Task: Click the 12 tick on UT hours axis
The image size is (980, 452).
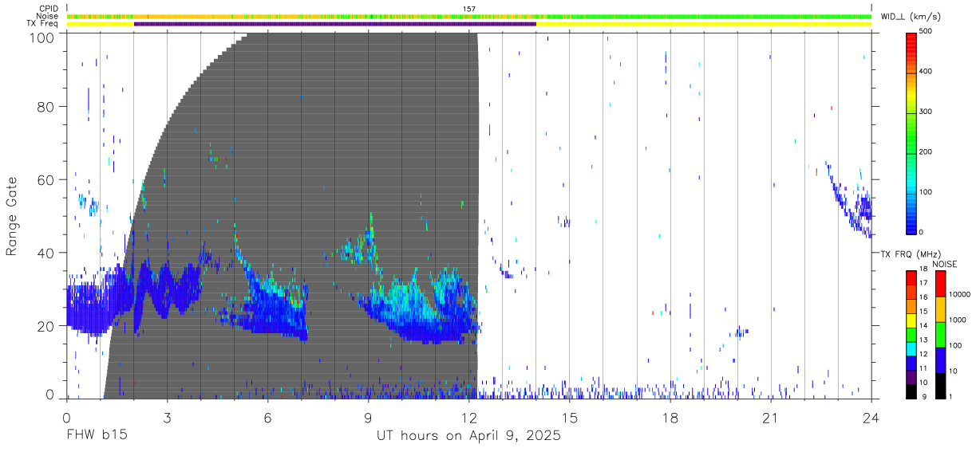Action: point(469,418)
